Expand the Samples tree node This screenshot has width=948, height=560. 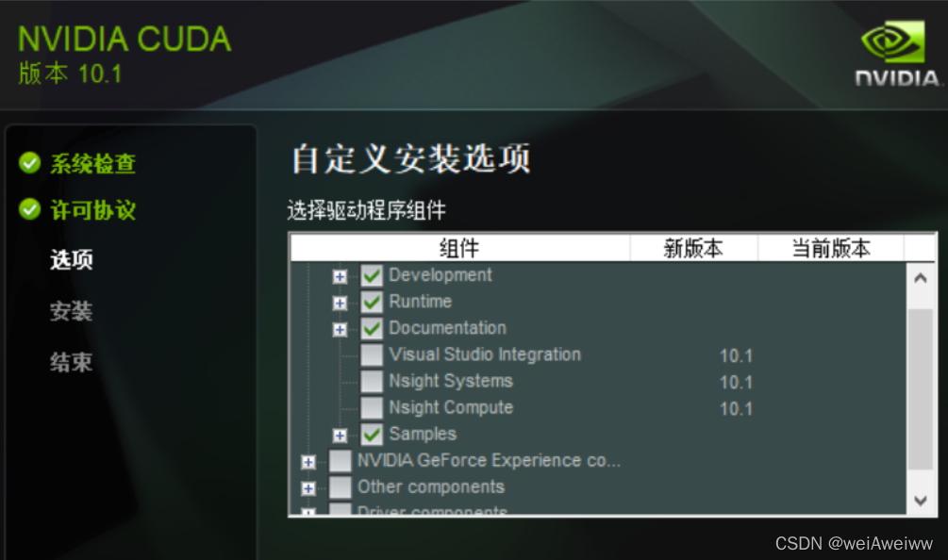[x=340, y=435]
